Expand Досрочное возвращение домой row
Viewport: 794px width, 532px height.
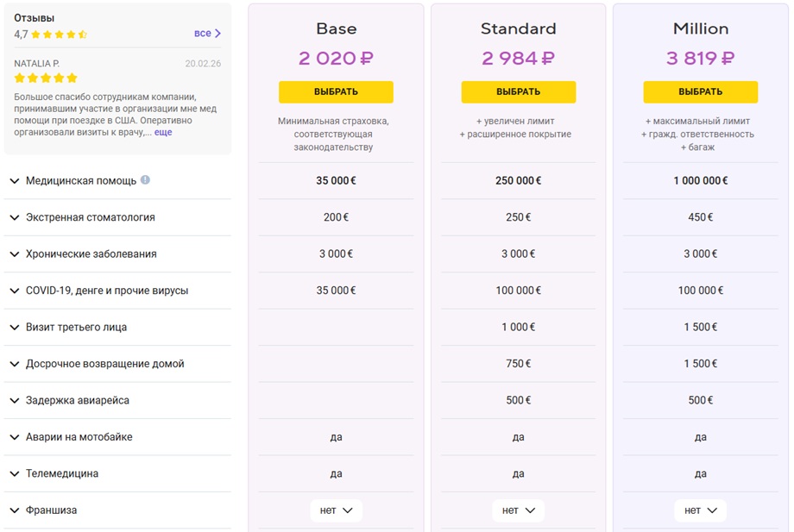point(117,364)
